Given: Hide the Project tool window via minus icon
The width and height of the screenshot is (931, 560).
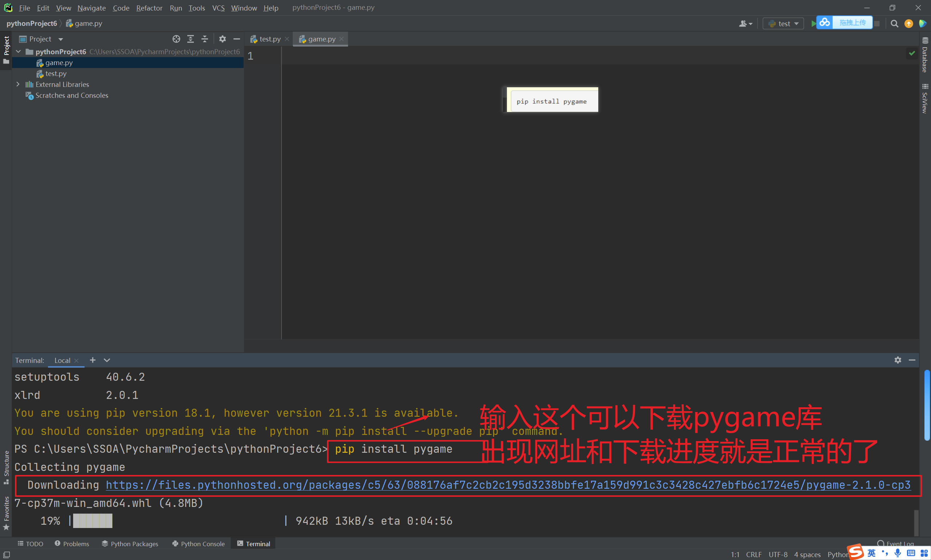Looking at the screenshot, I should [237, 39].
